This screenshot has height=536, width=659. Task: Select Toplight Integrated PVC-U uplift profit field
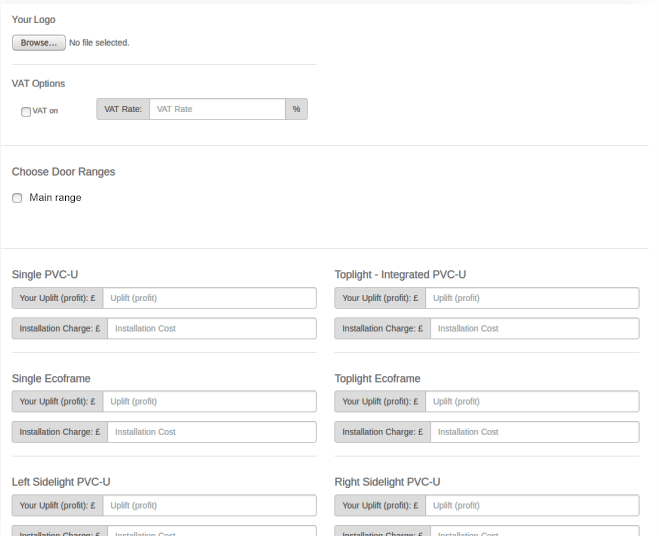532,298
